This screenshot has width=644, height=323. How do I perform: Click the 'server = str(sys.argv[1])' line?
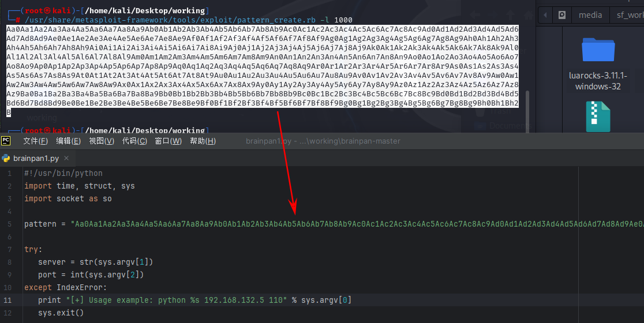95,262
